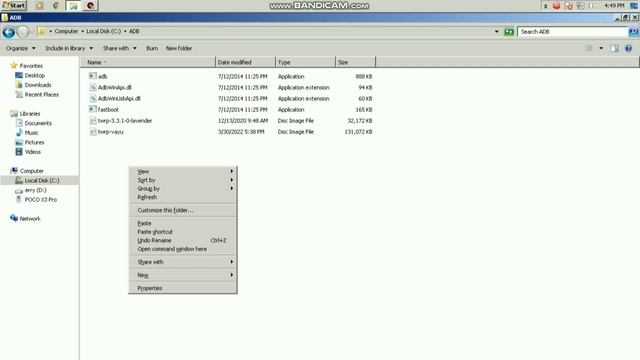This screenshot has height=360, width=640.
Task: Open the Organize dropdown menu
Action: point(20,48)
